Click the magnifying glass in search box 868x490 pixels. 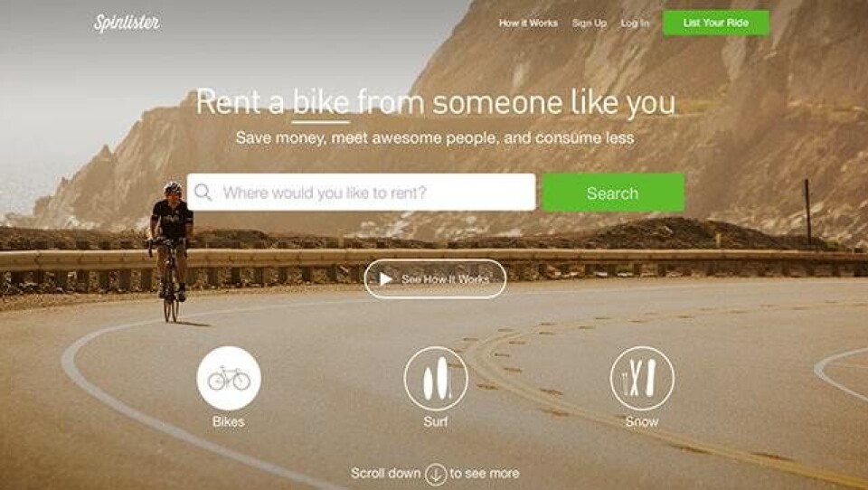(x=203, y=193)
